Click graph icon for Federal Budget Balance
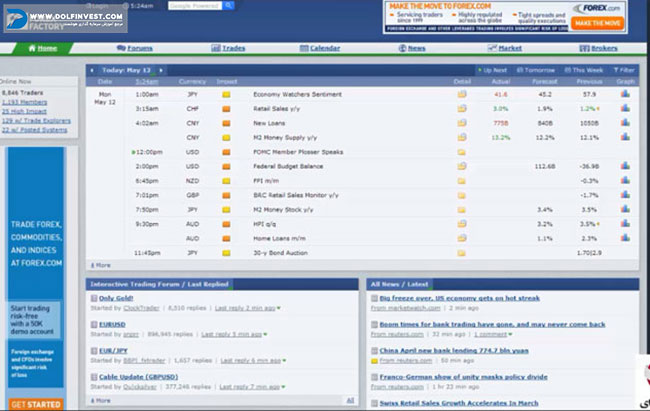The width and height of the screenshot is (650, 411). click(625, 166)
